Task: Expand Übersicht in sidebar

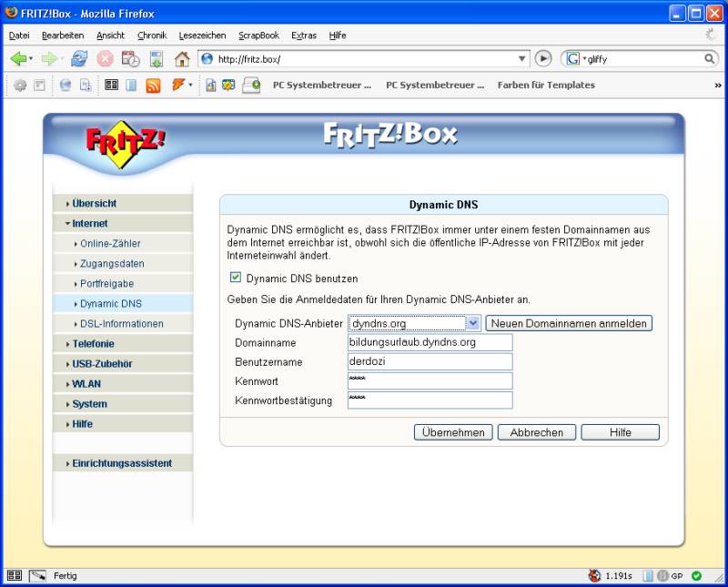Action: point(123,204)
